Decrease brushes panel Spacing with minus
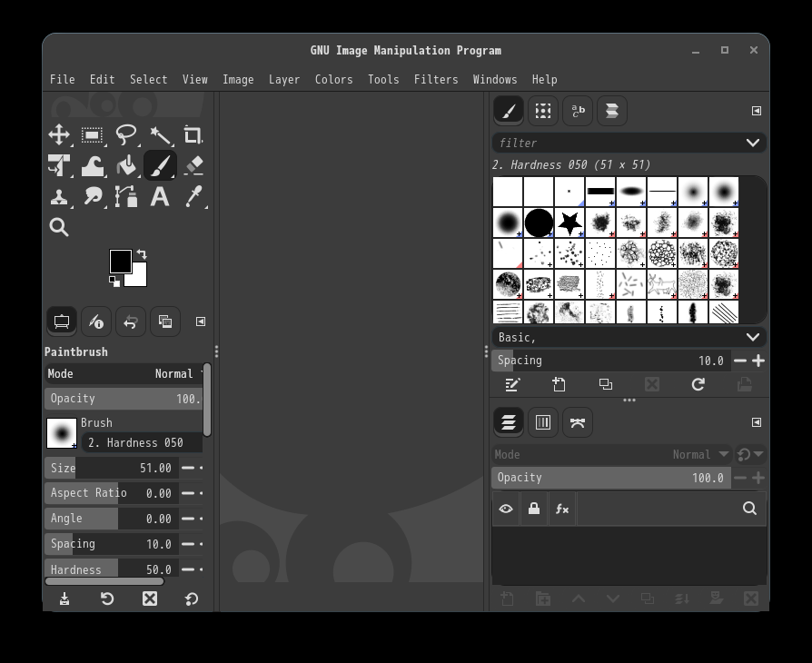Screen dimensions: 812x663 pyautogui.click(x=740, y=361)
